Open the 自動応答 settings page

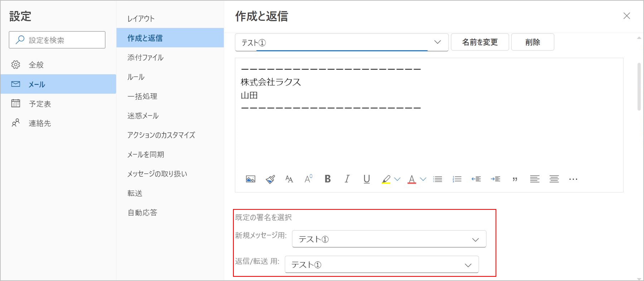point(170,212)
